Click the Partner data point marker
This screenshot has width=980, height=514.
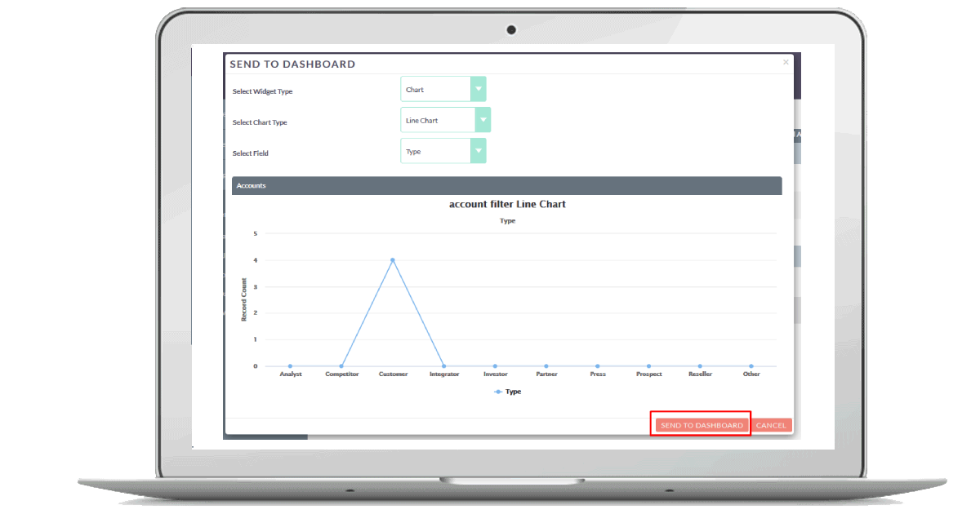pyautogui.click(x=546, y=366)
